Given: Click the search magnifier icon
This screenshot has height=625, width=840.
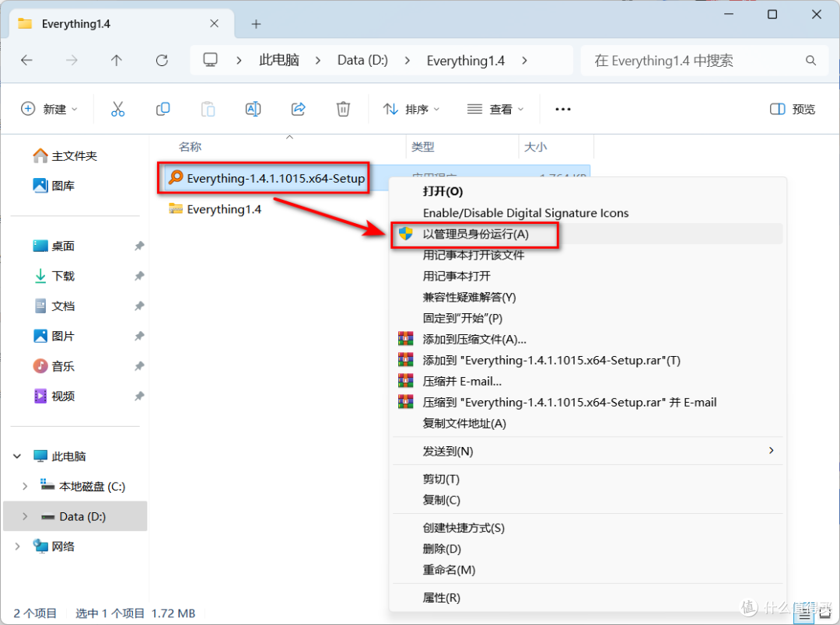Looking at the screenshot, I should pyautogui.click(x=811, y=61).
